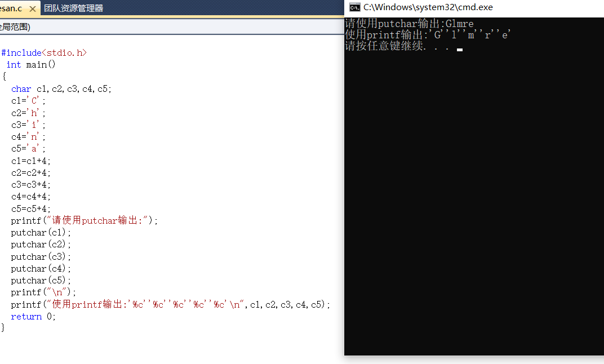
Task: Click the c5=c5+4; statement
Action: tap(31, 209)
